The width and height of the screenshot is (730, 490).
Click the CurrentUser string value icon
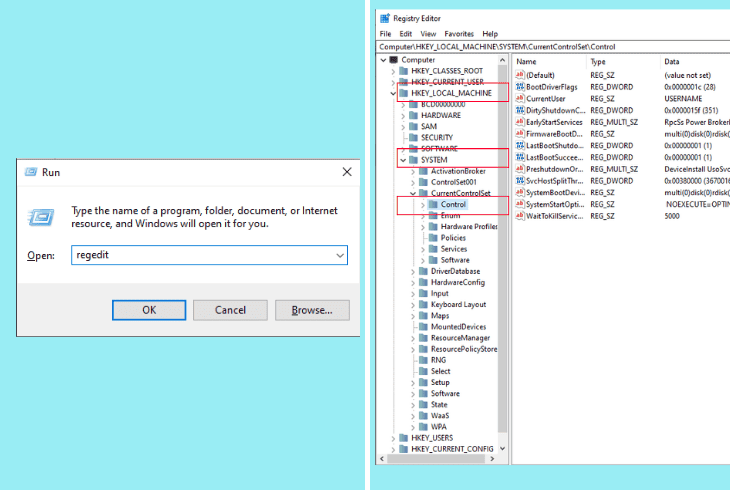coord(520,98)
